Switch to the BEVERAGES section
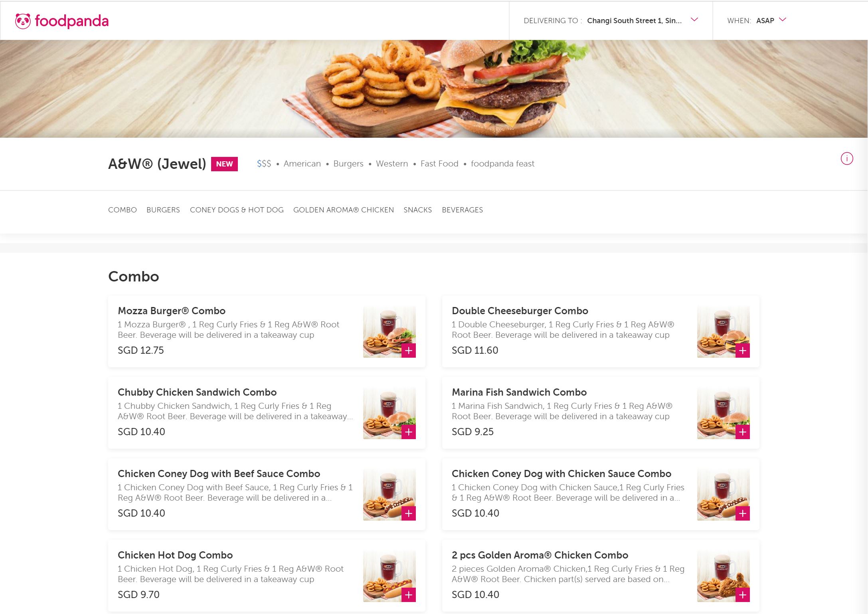Viewport: 868px width, 614px height. point(463,210)
